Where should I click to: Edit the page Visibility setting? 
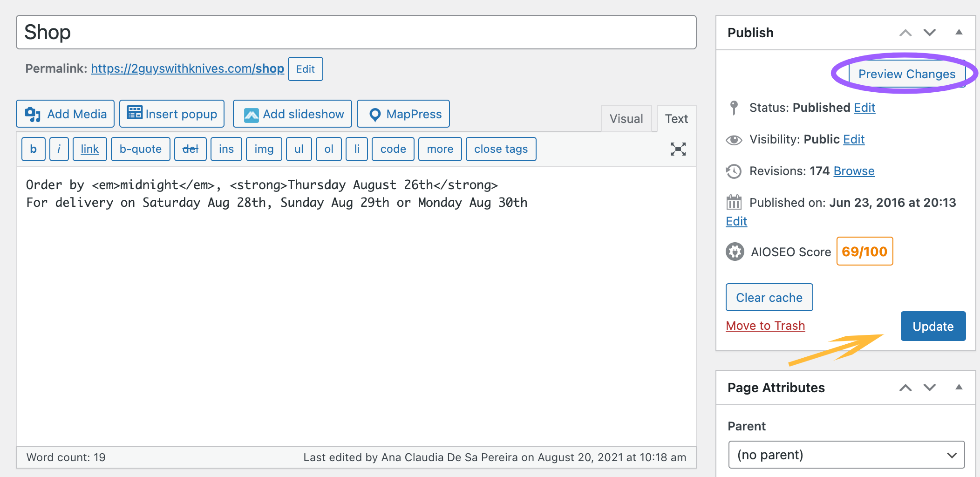853,139
